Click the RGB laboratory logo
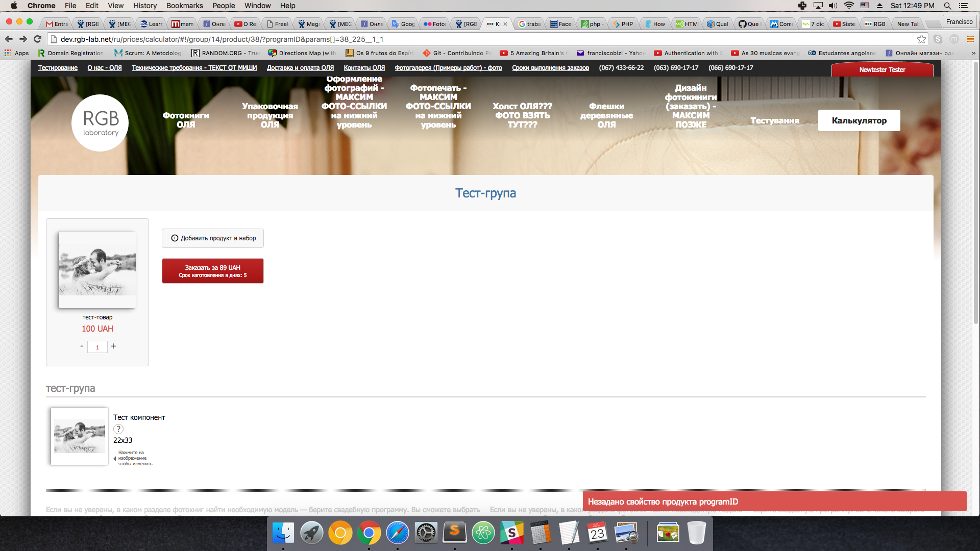The width and height of the screenshot is (980, 551). 100,123
